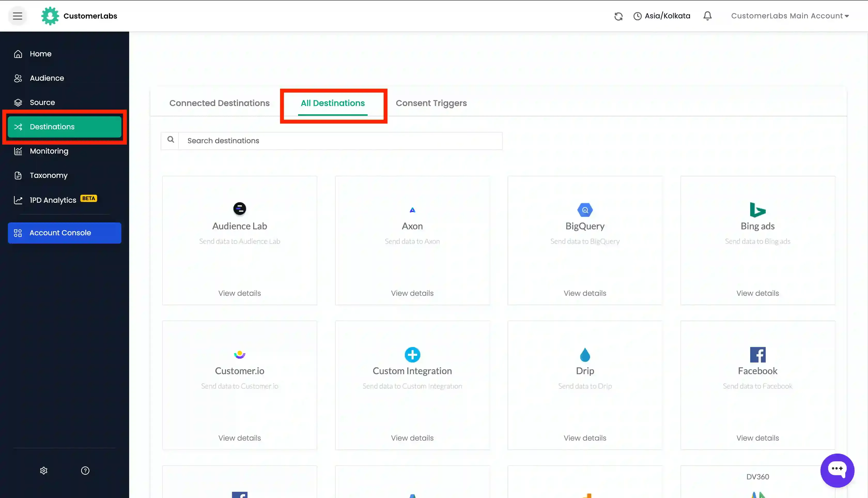Open the Audience sidebar item

tap(65, 78)
